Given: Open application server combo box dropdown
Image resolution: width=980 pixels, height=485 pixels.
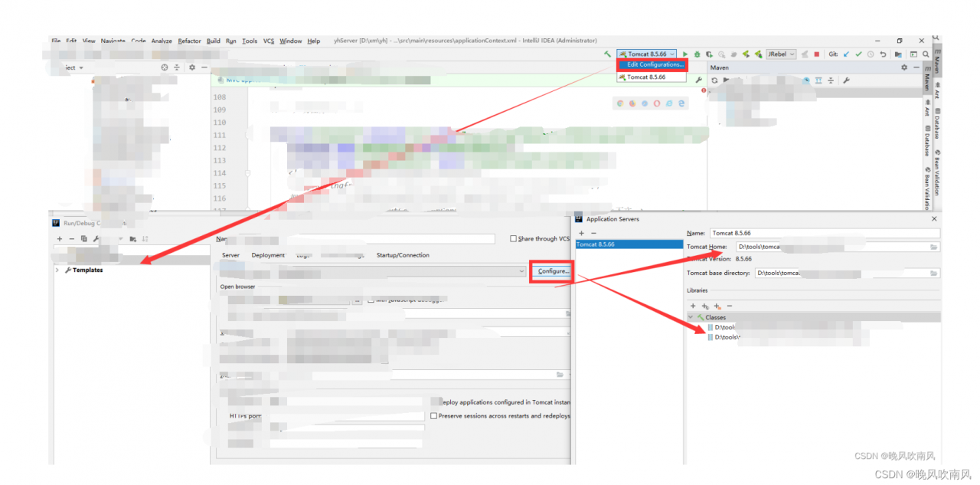Looking at the screenshot, I should click(521, 270).
